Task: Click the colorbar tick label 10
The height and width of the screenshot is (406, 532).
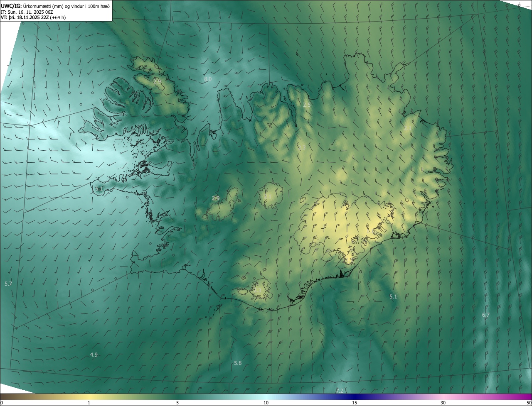Action: [x=266, y=403]
